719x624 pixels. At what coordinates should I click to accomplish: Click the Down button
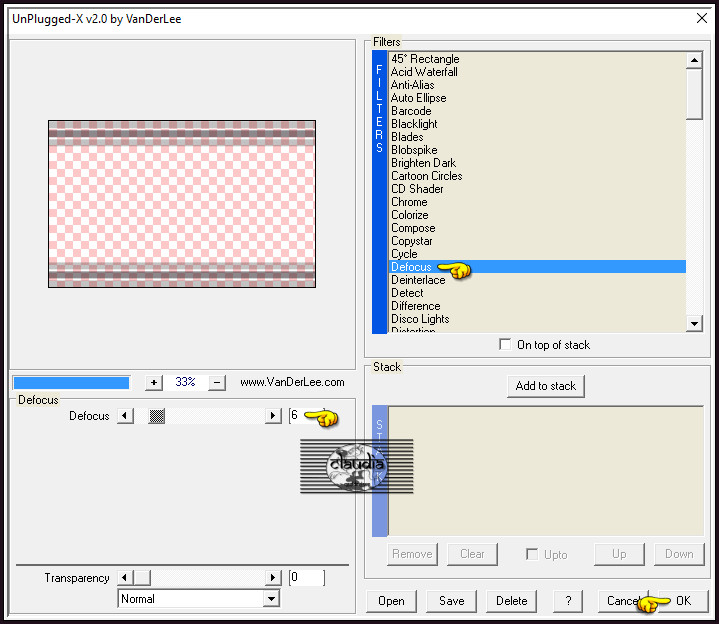(679, 554)
